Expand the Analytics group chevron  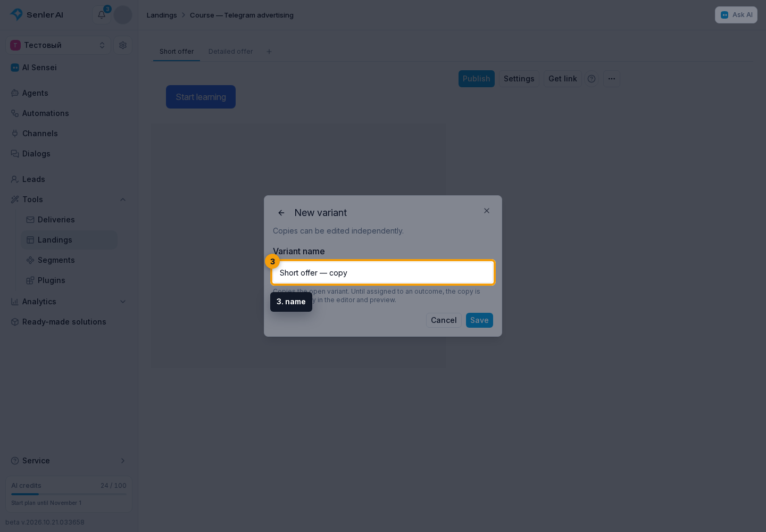[123, 302]
